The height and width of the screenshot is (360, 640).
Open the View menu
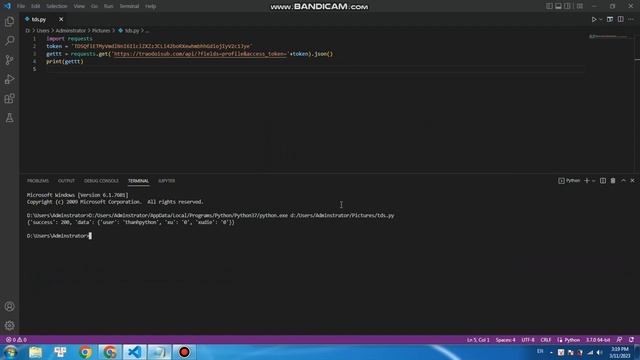click(x=79, y=6)
